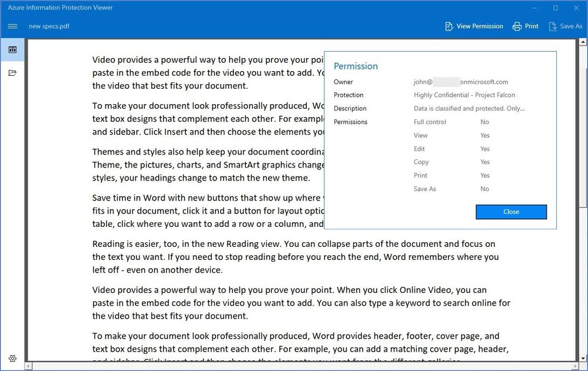The width and height of the screenshot is (588, 371).
Task: Click the paragraph beginning 'Reading is easier, too'
Action: click(x=295, y=257)
